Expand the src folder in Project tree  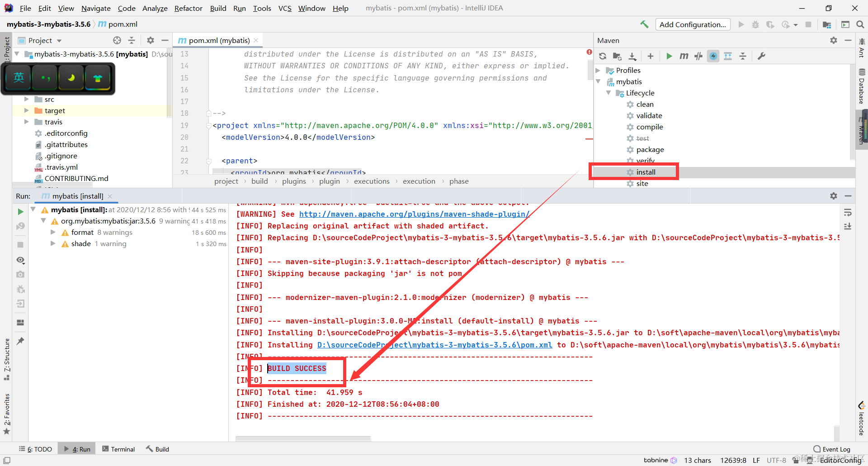(27, 99)
